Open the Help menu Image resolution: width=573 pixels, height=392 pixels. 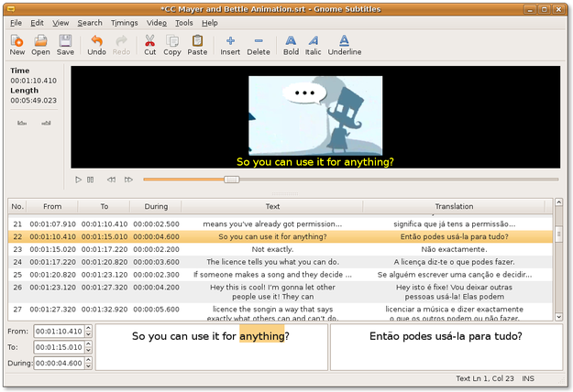pos(210,23)
